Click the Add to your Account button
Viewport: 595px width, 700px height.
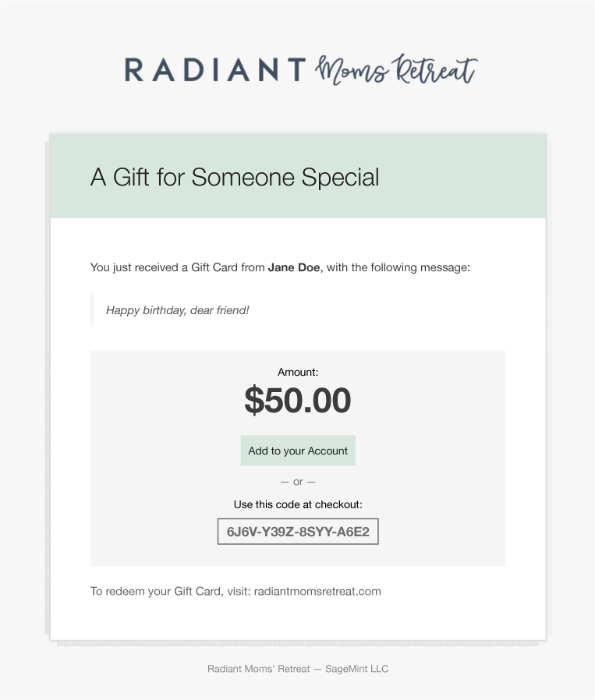(298, 451)
